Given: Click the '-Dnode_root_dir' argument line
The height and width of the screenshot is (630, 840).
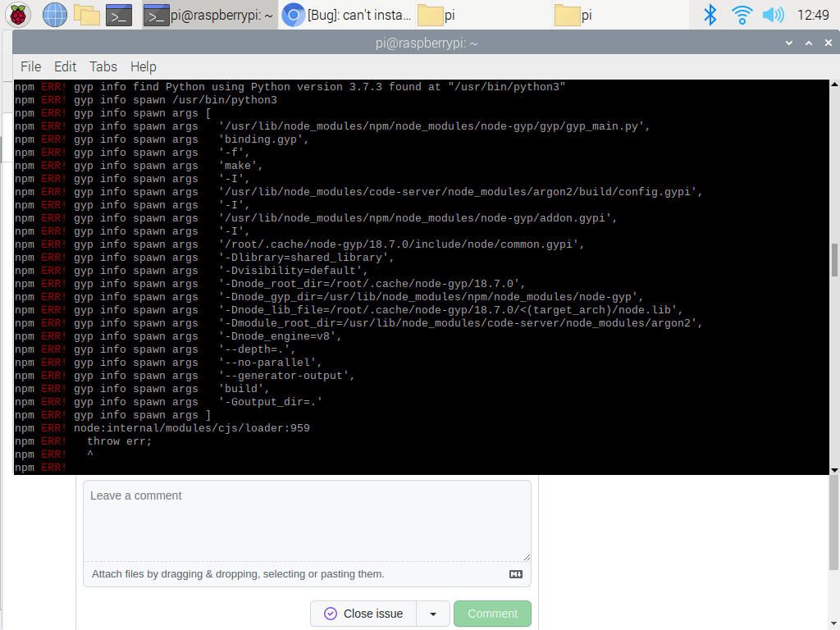Looking at the screenshot, I should click(372, 283).
